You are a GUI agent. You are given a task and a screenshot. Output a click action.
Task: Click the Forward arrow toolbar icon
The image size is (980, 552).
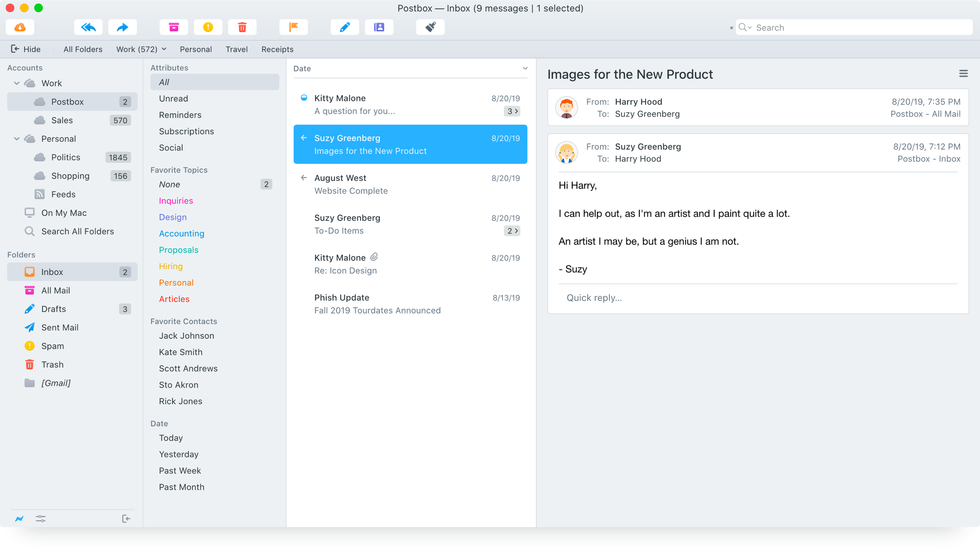click(122, 28)
